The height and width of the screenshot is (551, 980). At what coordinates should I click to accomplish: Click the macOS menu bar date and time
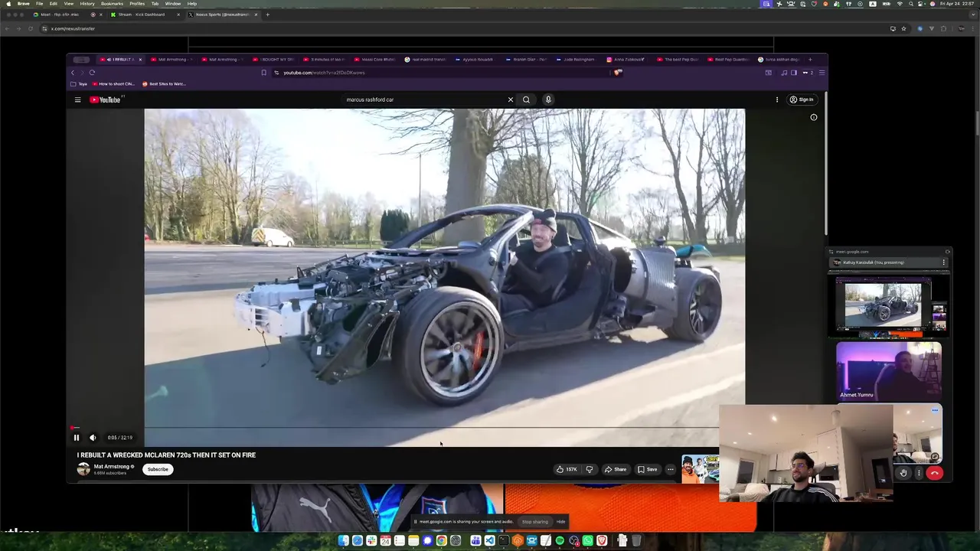(958, 4)
